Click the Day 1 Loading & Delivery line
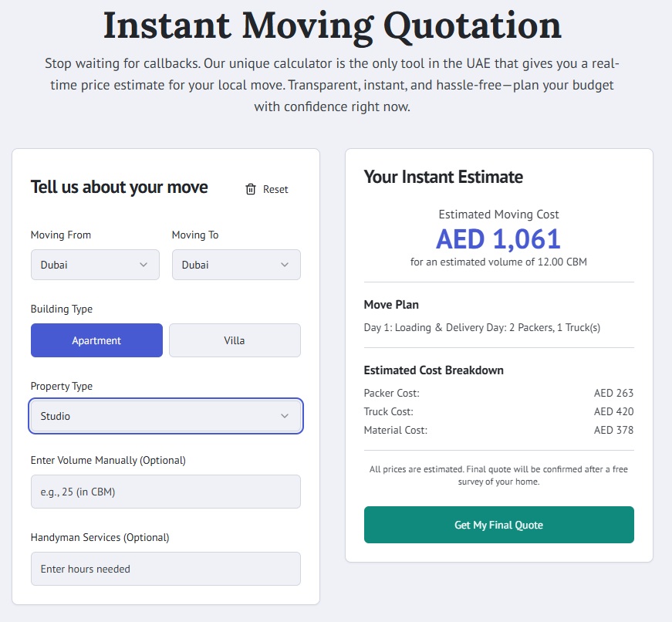 click(481, 327)
